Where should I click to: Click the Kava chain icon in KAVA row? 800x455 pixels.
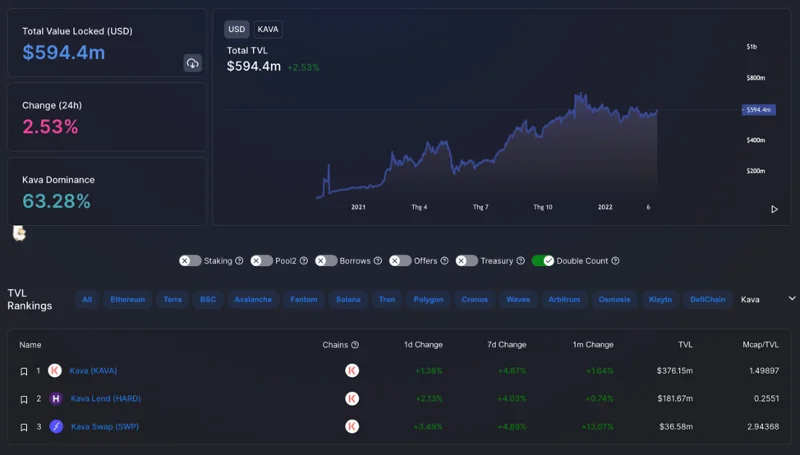click(352, 370)
